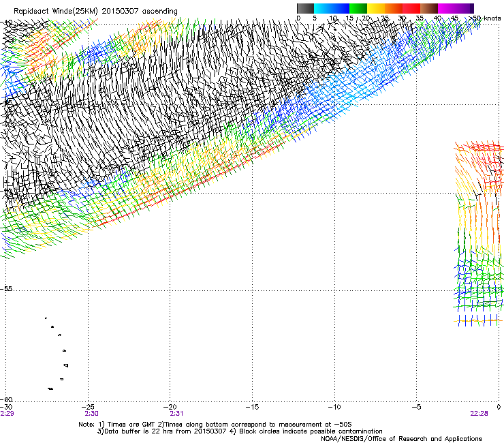
Task: Click the "-60" latitude axis label
Action: (6, 399)
